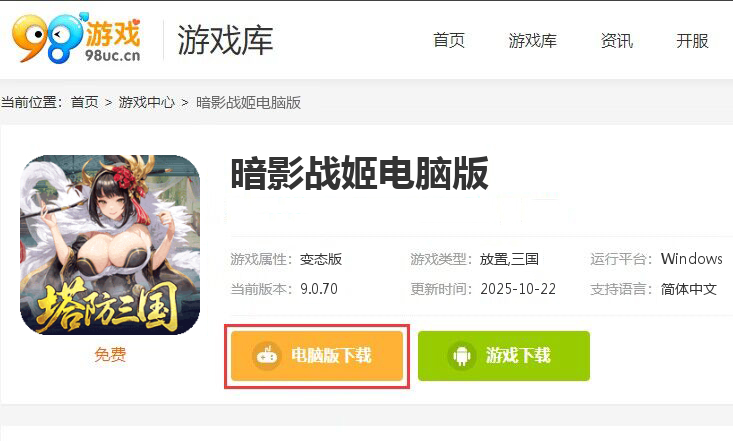This screenshot has height=441, width=733.
Task: Click the green 游戏下载 button
Action: [504, 356]
